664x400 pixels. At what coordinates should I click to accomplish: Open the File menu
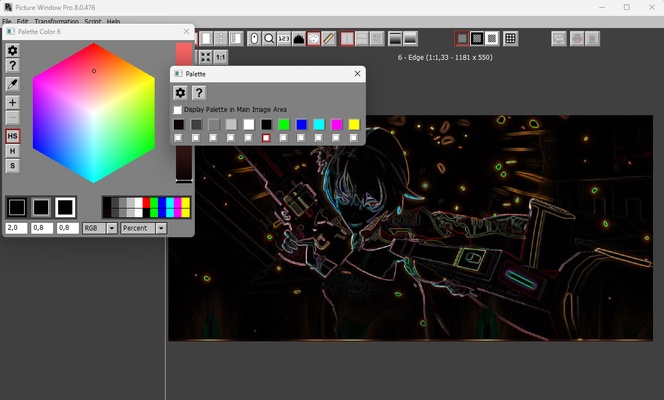tap(6, 22)
